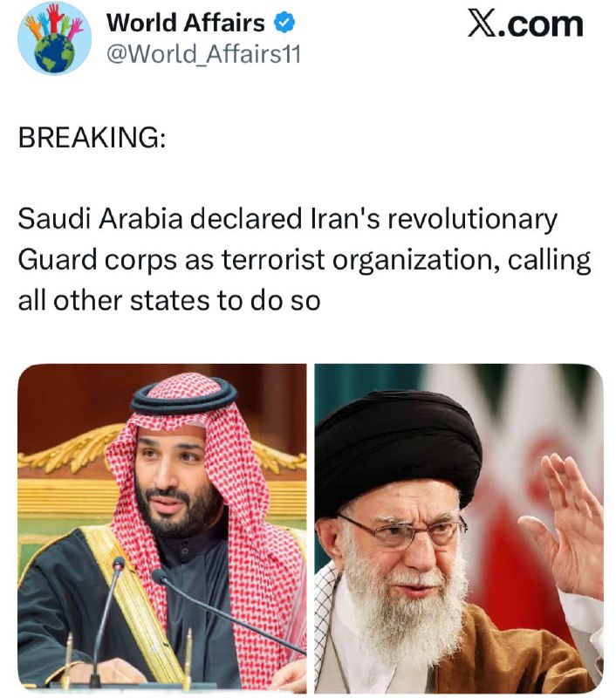The width and height of the screenshot is (616, 698).
Task: Open the @World_Affairs11 handle link
Action: [x=204, y=54]
